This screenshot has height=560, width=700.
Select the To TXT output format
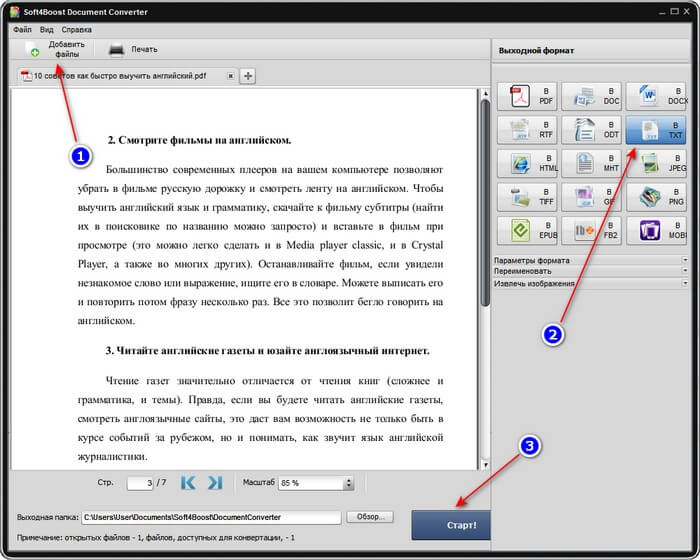point(656,130)
